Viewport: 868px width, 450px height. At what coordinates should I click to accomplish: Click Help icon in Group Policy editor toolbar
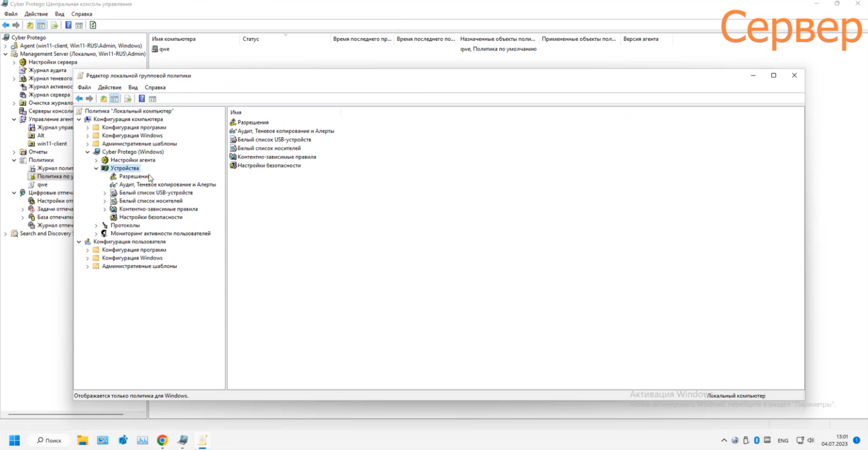142,99
